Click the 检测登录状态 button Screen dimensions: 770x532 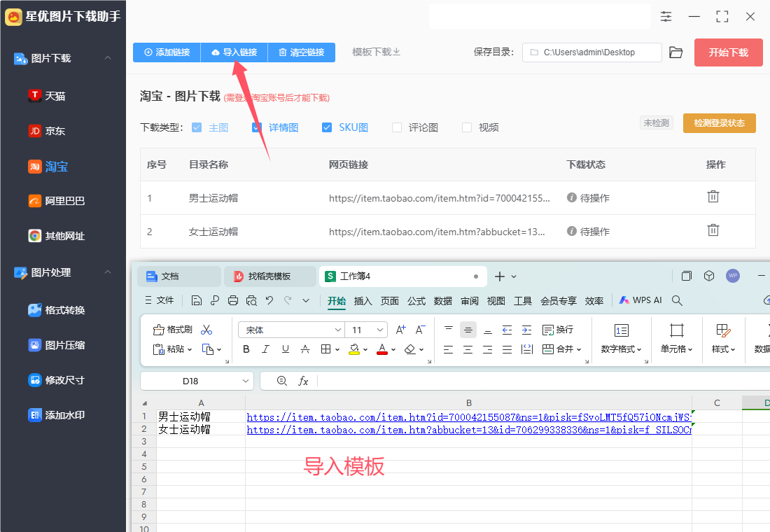(719, 122)
